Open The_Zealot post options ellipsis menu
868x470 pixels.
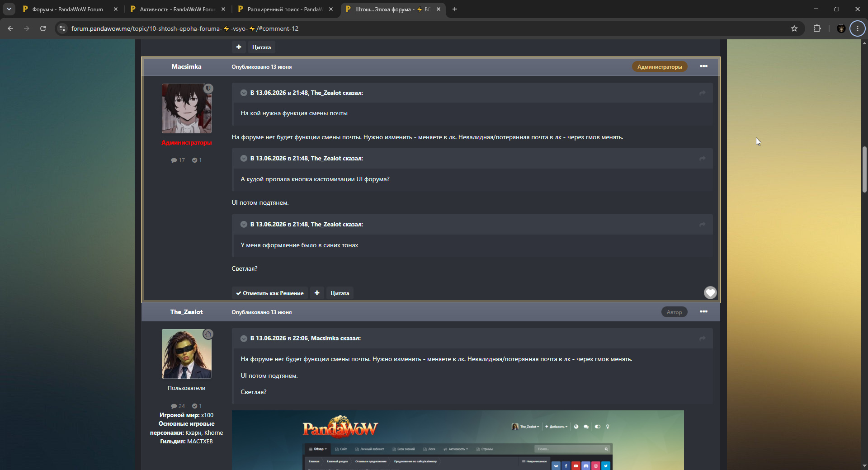click(703, 312)
